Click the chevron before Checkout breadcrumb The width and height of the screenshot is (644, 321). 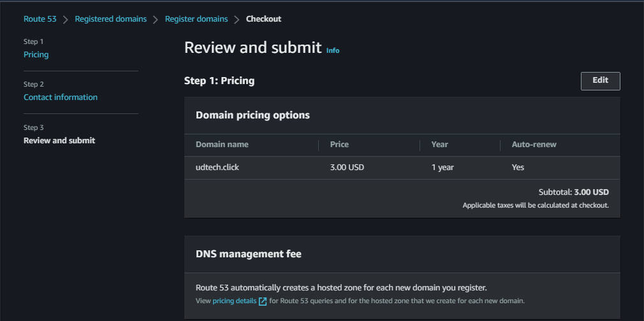click(237, 19)
